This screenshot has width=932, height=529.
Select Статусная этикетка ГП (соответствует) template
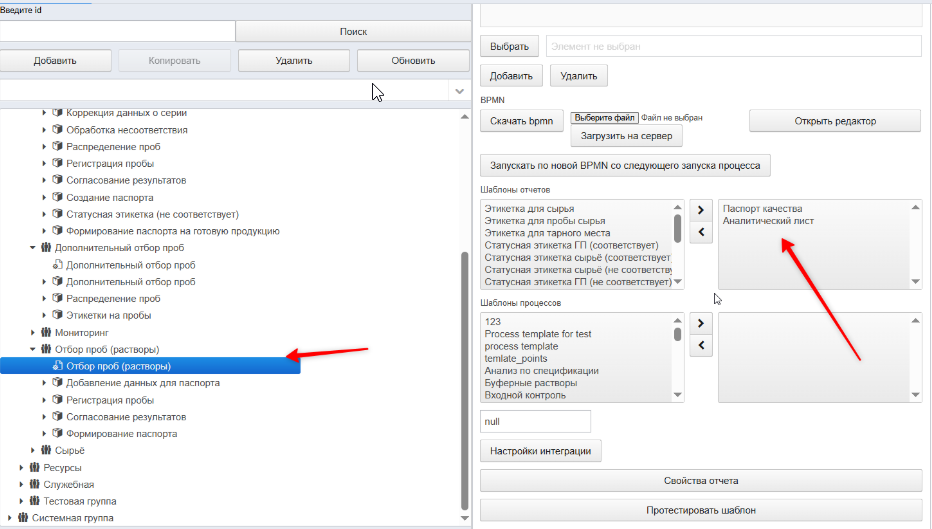(571, 245)
